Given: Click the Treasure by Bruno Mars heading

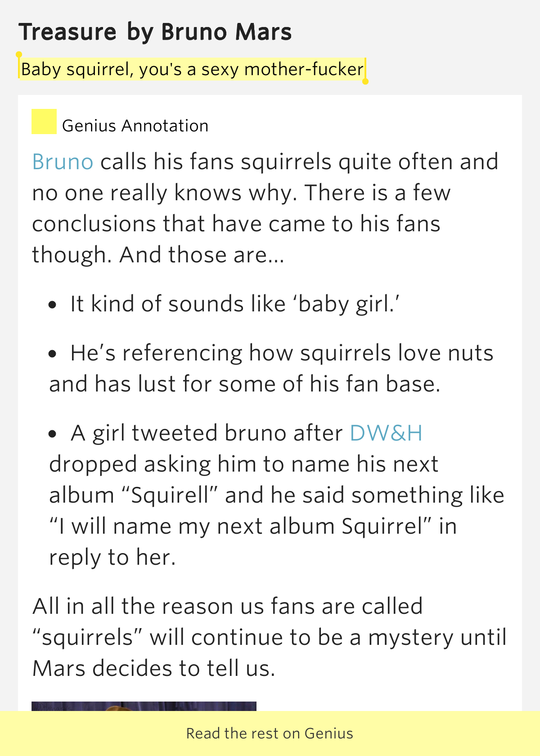Looking at the screenshot, I should [x=155, y=32].
